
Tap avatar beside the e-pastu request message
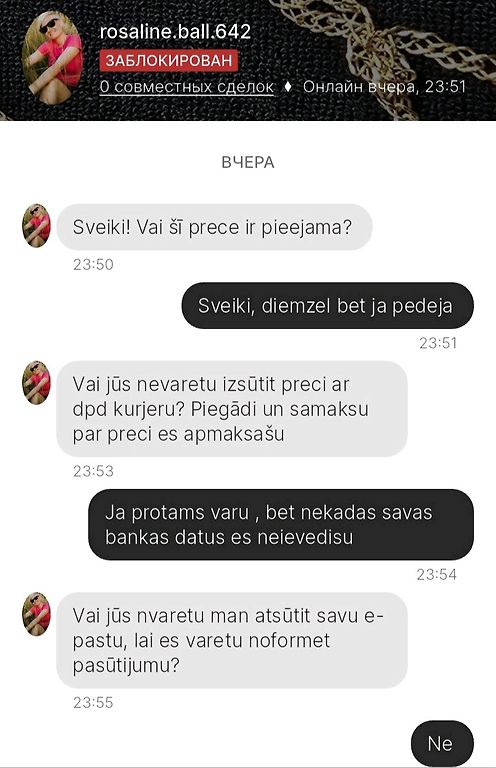[x=37, y=614]
